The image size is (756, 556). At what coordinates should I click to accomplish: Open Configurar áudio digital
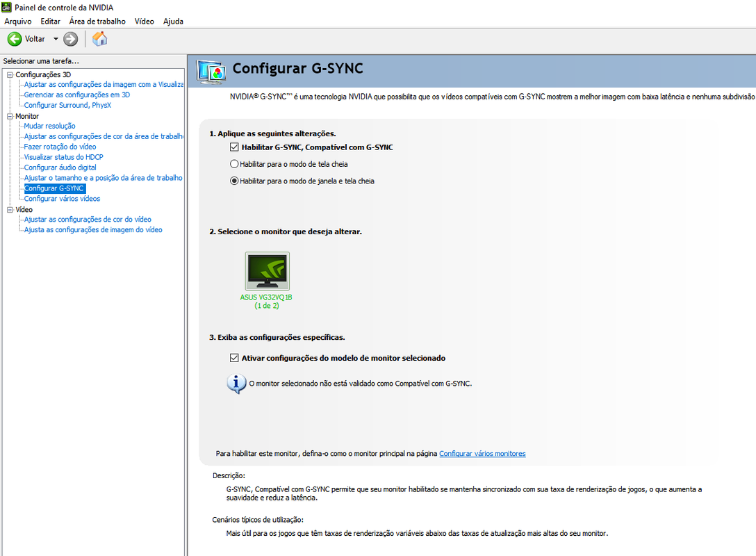(x=60, y=167)
